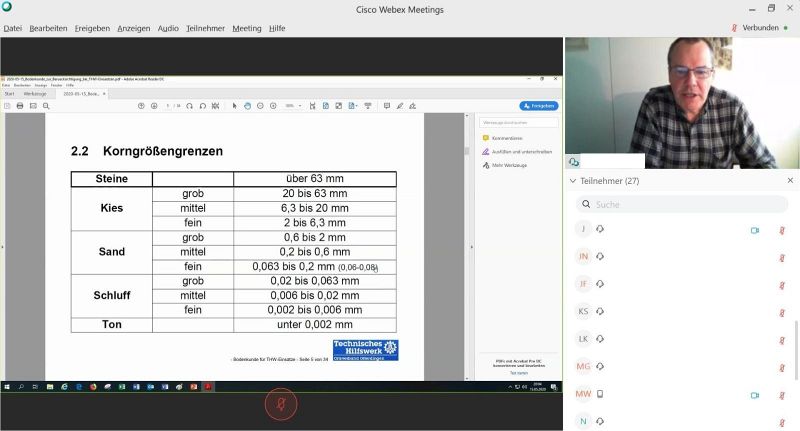Collapse the Teilnehmer (27) panel

[572, 181]
